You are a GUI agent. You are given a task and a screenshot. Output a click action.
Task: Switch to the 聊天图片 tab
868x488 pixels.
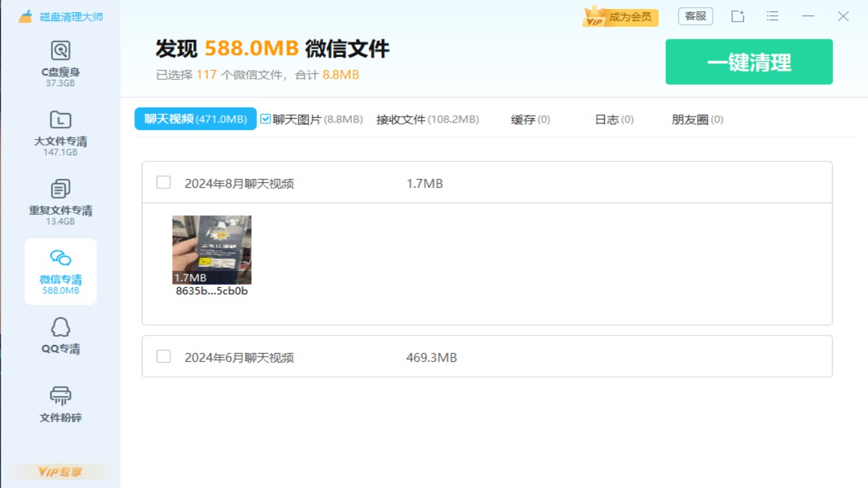point(317,119)
